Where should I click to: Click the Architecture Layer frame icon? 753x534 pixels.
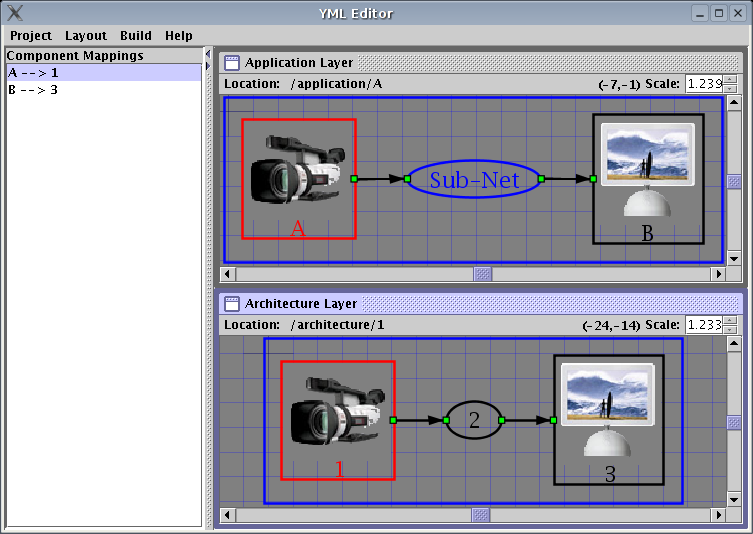232,303
